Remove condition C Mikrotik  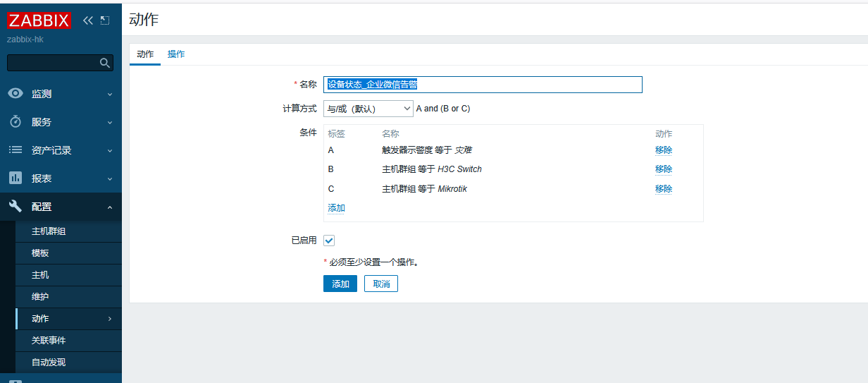pos(664,189)
